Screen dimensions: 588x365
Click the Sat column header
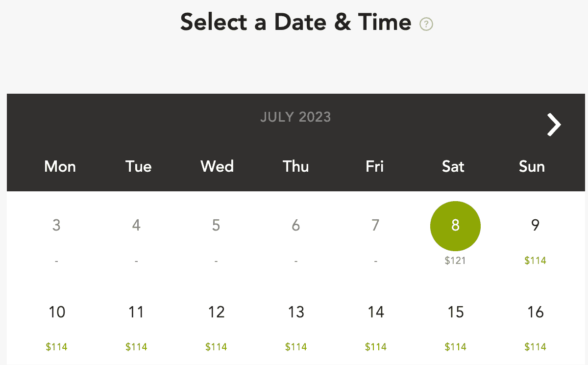[x=453, y=166]
